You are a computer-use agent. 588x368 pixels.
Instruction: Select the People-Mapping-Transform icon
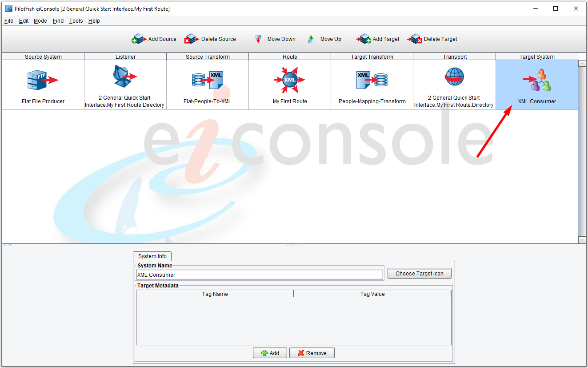[372, 80]
